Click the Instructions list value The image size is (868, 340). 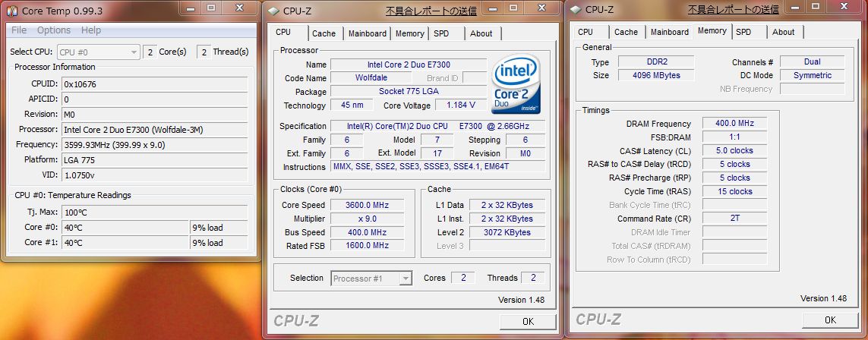(438, 167)
